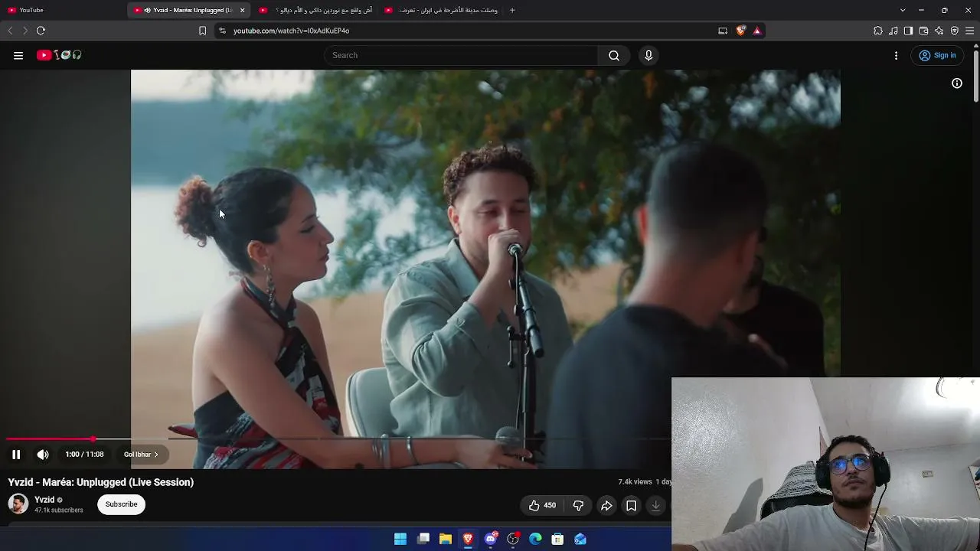Switch to the third Arabic-titled tab
This screenshot has width=980, height=551.
(x=315, y=10)
